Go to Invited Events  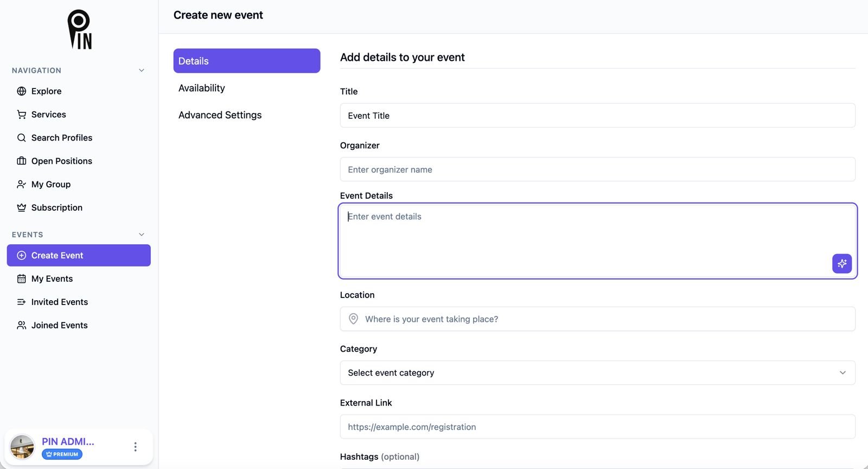click(x=59, y=302)
